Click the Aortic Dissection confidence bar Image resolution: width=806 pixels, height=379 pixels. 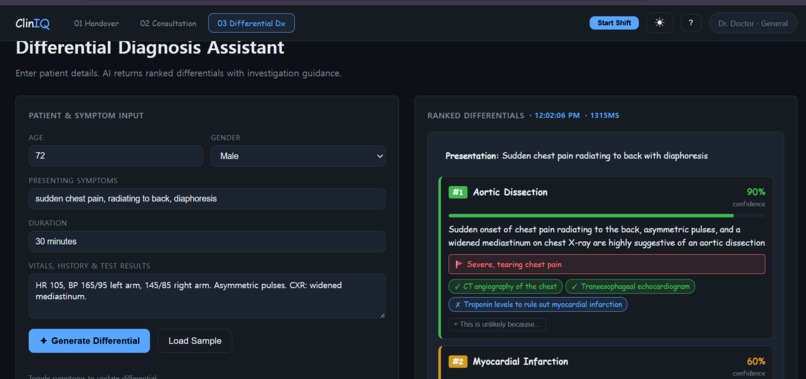607,215
